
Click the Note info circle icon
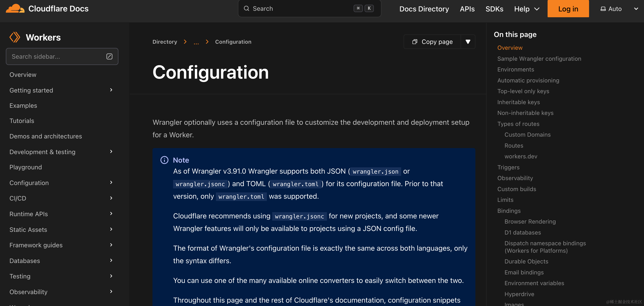click(x=164, y=160)
